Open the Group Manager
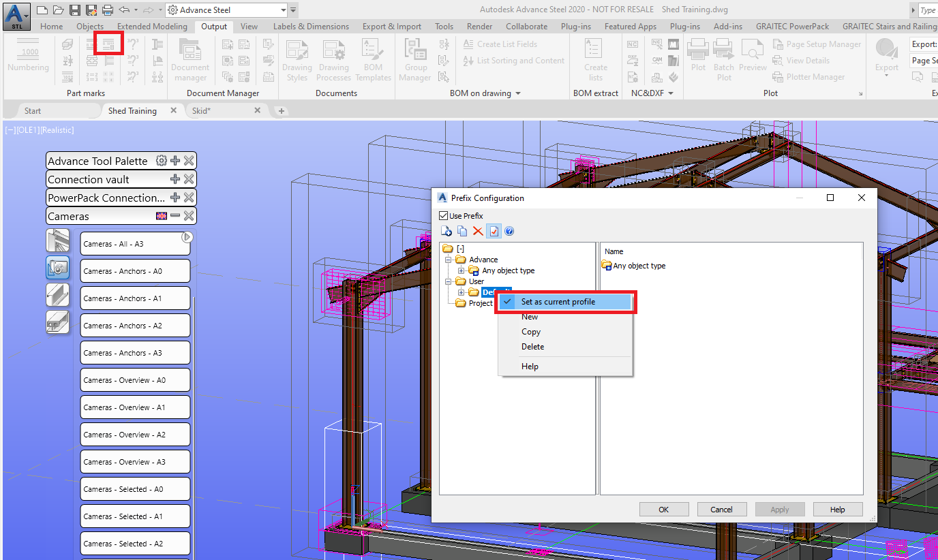Screen dimensions: 938x560 tap(414, 59)
